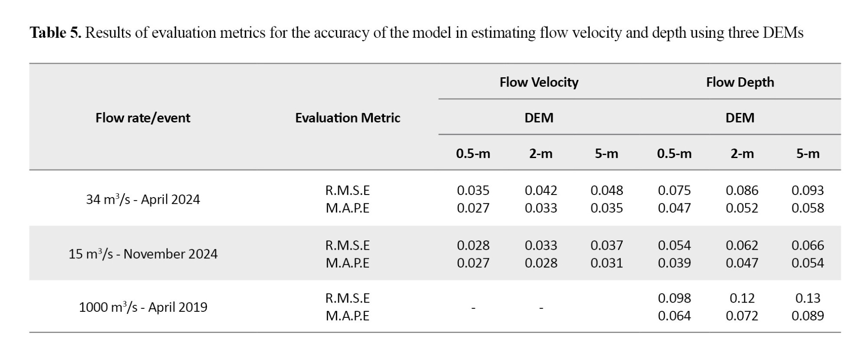Select the Flow Velocity column header
The height and width of the screenshot is (353, 868).
539,82
